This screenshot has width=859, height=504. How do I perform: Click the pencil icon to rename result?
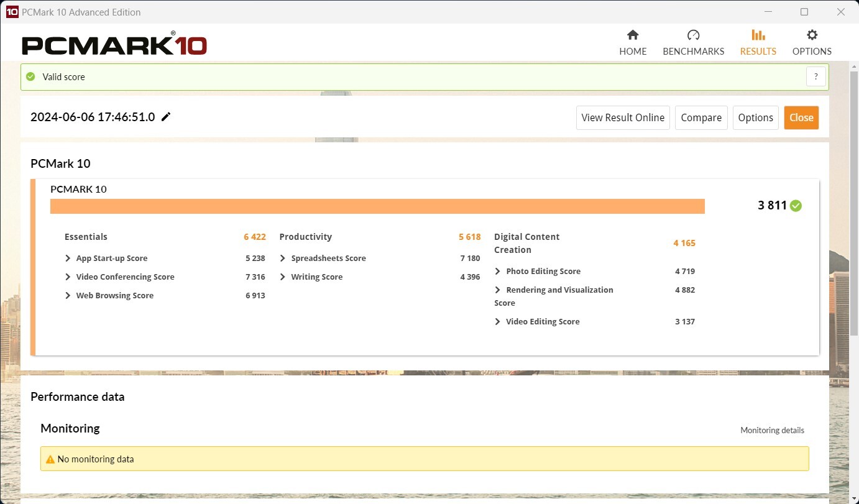[166, 117]
